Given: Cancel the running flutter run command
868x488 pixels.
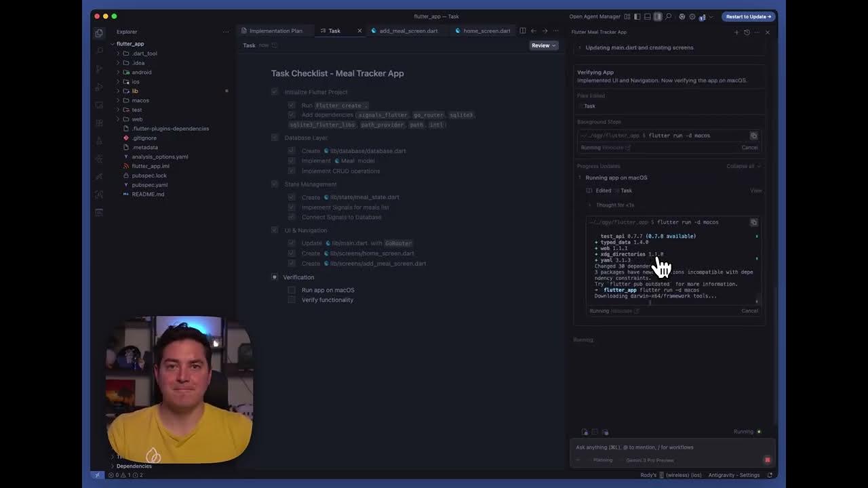Looking at the screenshot, I should [x=749, y=310].
